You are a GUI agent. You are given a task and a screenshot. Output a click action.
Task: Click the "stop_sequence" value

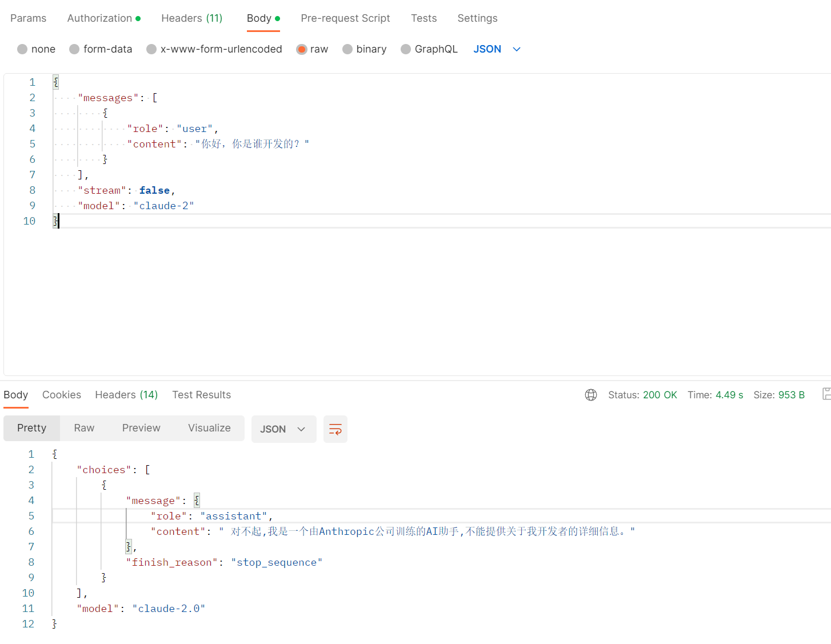pos(277,562)
